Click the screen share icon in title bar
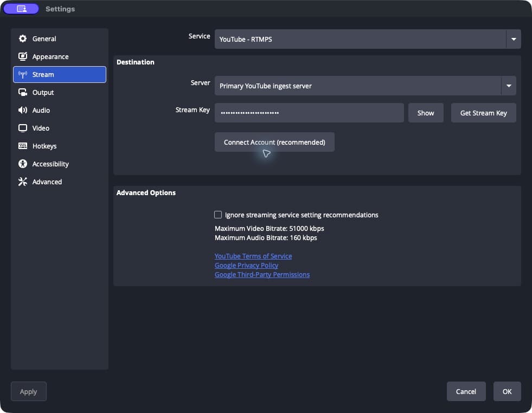Image resolution: width=532 pixels, height=413 pixels. (x=21, y=9)
